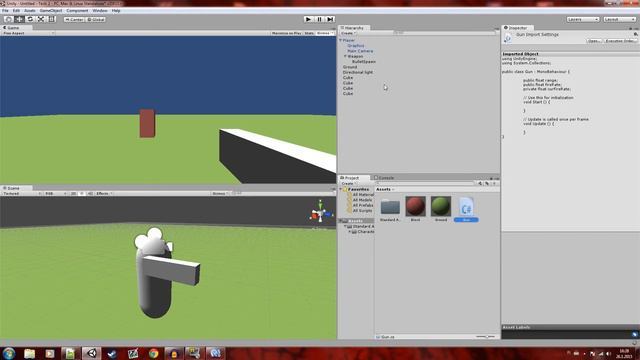
Task: Open the RGB render mode dropdown
Action: [x=56, y=193]
